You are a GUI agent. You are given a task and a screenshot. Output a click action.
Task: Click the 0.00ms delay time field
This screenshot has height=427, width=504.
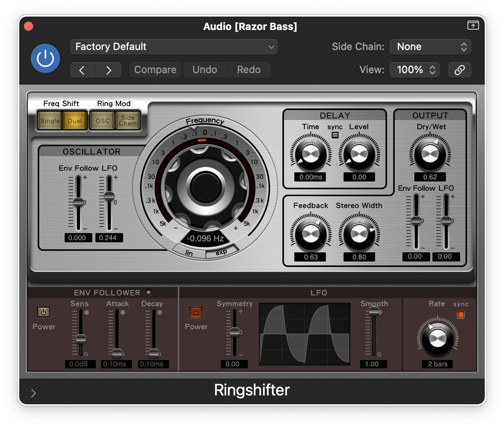(310, 177)
